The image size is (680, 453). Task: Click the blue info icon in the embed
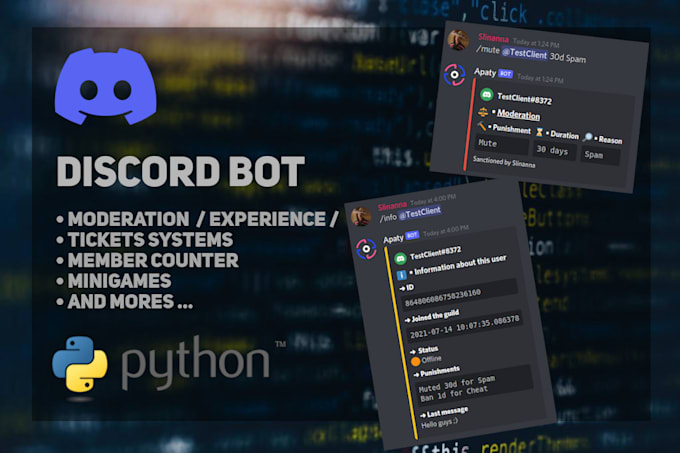tap(402, 275)
